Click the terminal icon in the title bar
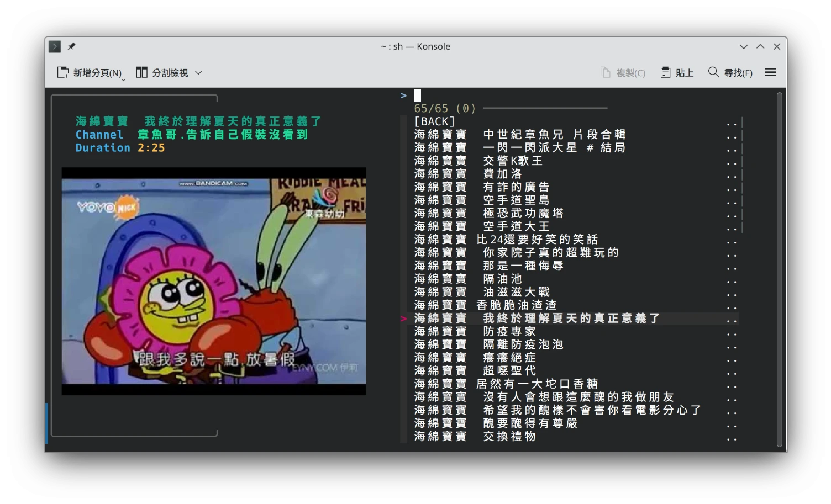This screenshot has height=504, width=831. [55, 46]
